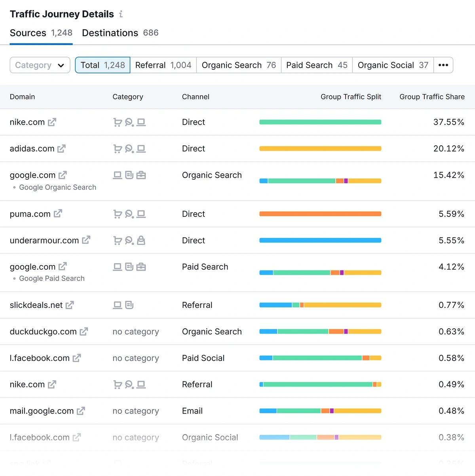Viewport: 475px width, 476px height.
Task: Filter by Referral 1,004 channel
Action: (163, 65)
